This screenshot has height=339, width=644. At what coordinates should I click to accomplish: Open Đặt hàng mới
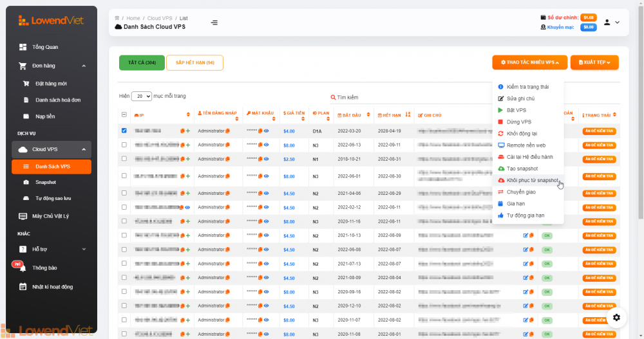coord(52,84)
